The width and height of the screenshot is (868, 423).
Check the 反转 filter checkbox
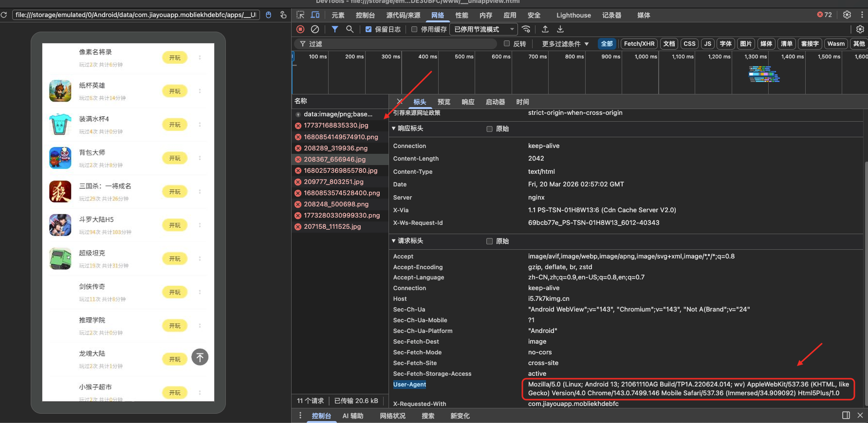pos(507,44)
